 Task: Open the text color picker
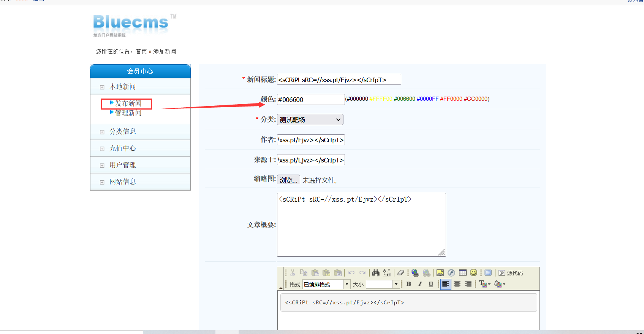[x=485, y=284]
